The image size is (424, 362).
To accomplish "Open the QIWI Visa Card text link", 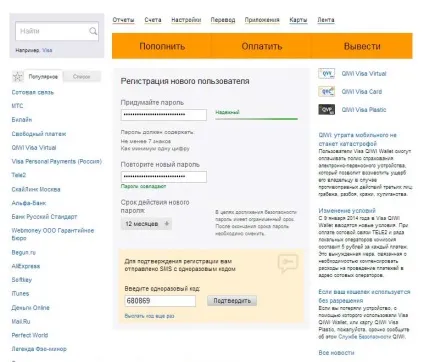I will 362,92.
